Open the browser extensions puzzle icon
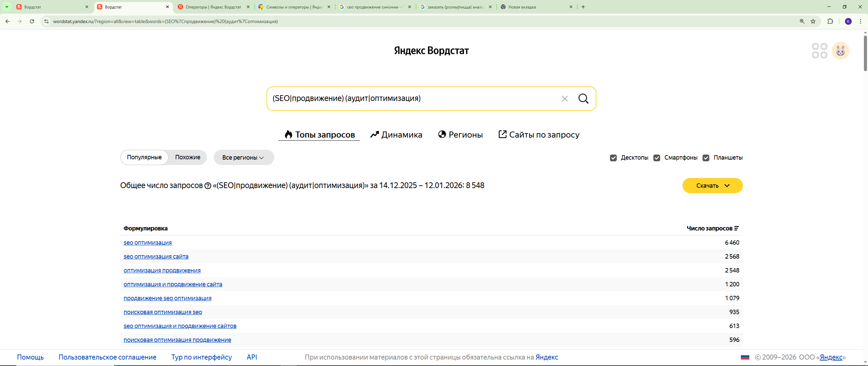The height and width of the screenshot is (366, 868). click(x=830, y=21)
